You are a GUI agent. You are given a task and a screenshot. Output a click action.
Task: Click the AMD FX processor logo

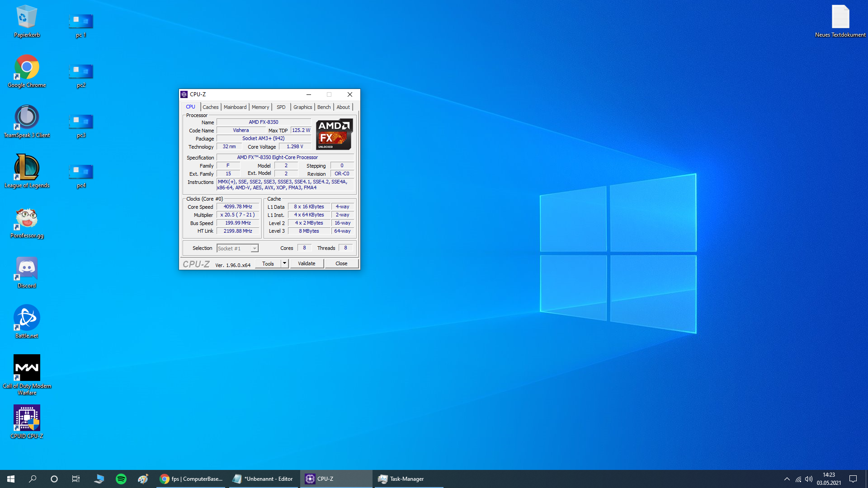pyautogui.click(x=334, y=134)
